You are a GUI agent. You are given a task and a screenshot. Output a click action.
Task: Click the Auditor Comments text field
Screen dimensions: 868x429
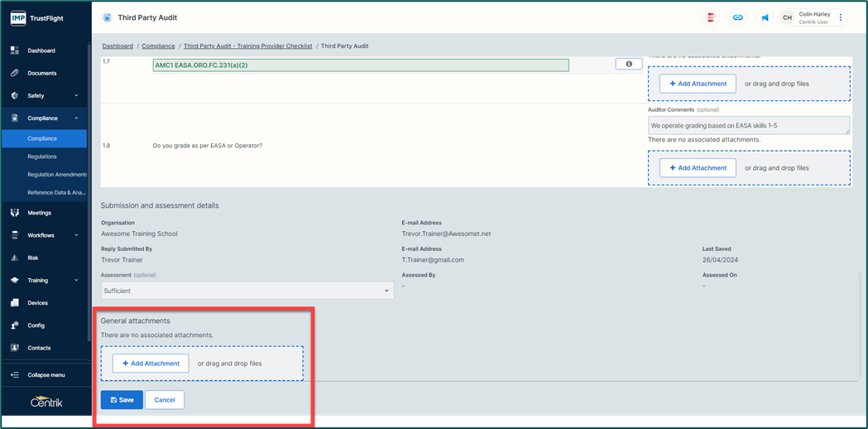[x=748, y=125]
